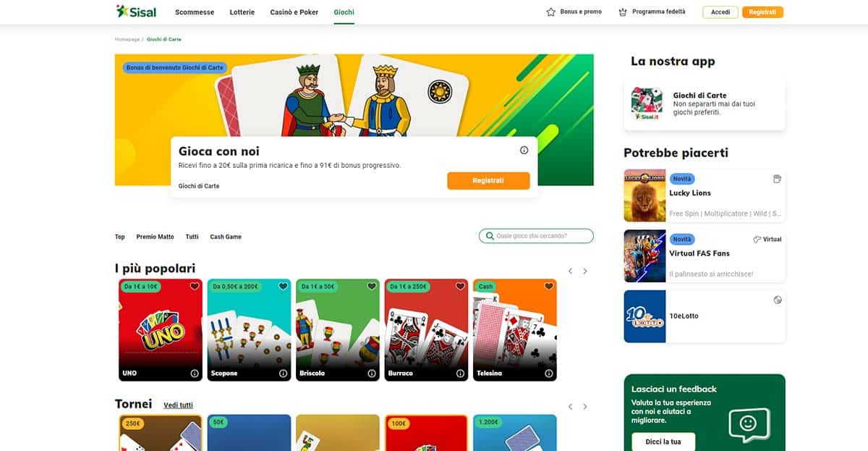Open the Programma fedeltà trophy icon
This screenshot has width=868, height=451.
623,12
